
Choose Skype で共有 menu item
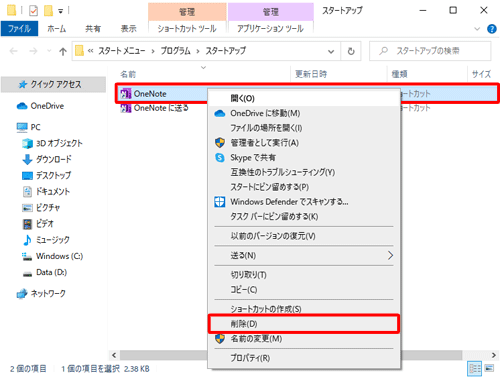(x=304, y=158)
